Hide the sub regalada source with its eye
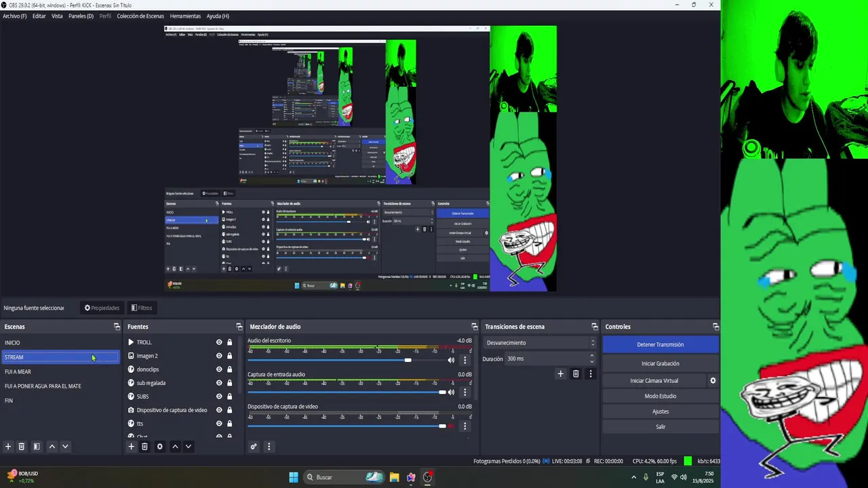 [x=219, y=383]
